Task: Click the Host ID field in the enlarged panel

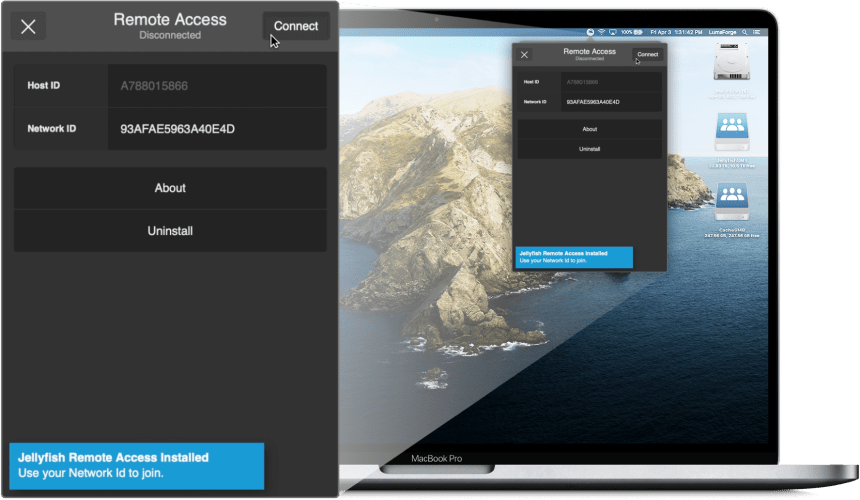Action: pyautogui.click(x=216, y=86)
